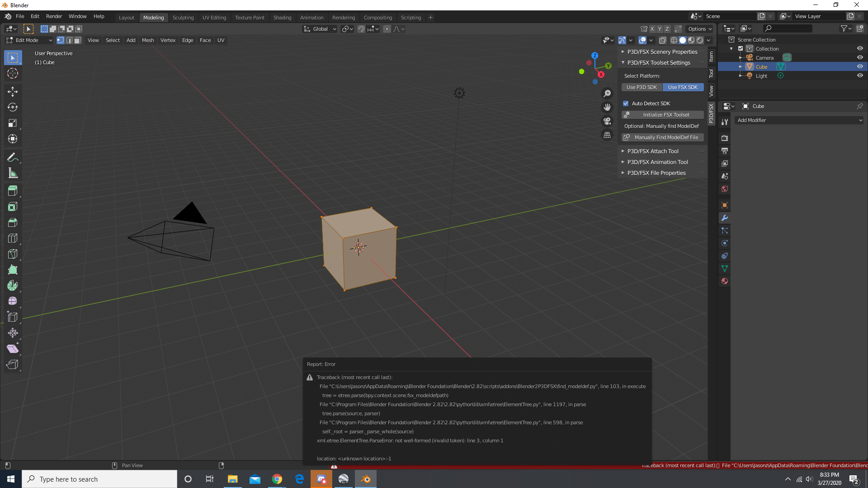Viewport: 868px width, 488px height.
Task: Click the pan view hand icon
Action: [x=607, y=108]
